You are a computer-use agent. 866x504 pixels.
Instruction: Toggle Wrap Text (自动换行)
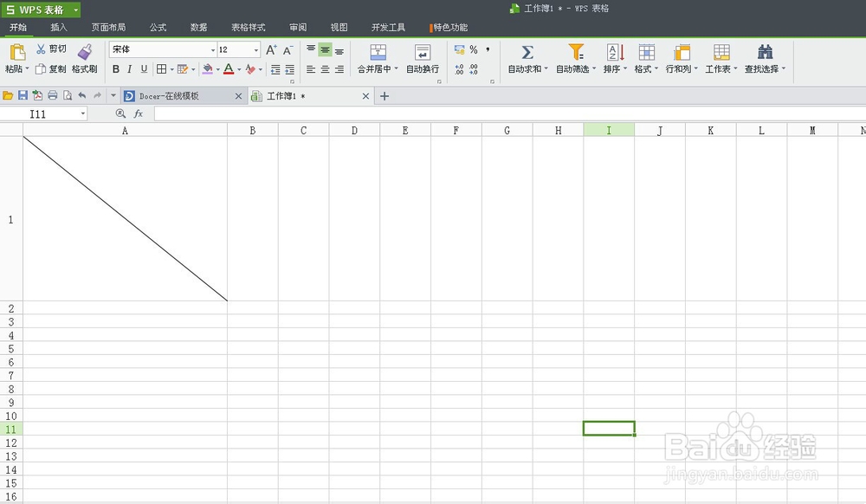[x=423, y=60]
